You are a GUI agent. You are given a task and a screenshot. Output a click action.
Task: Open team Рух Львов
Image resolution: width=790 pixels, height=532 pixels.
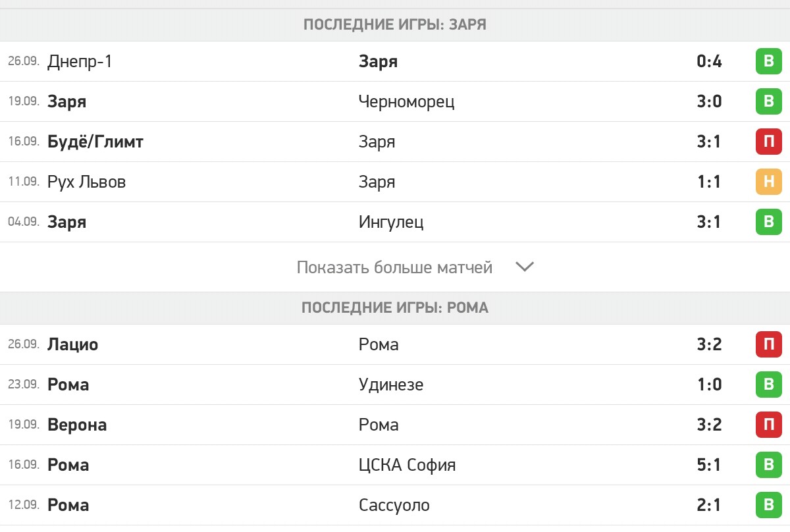click(86, 182)
